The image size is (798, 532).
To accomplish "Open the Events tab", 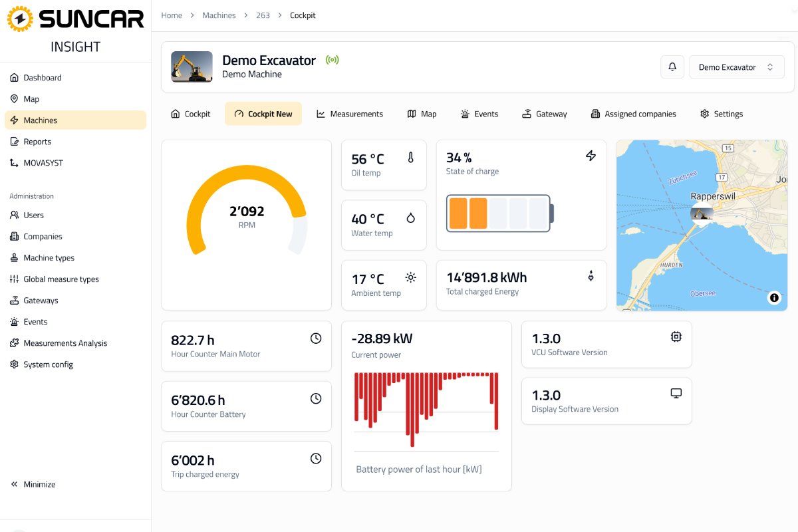I will point(479,114).
